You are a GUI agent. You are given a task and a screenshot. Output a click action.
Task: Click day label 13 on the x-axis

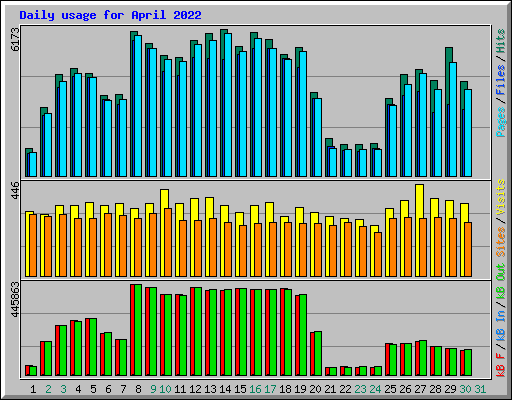pyautogui.click(x=210, y=389)
